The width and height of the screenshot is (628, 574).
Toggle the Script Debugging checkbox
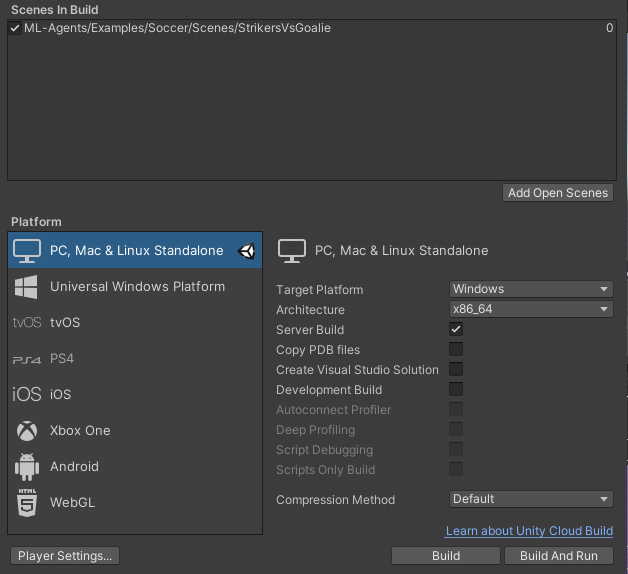(x=456, y=449)
